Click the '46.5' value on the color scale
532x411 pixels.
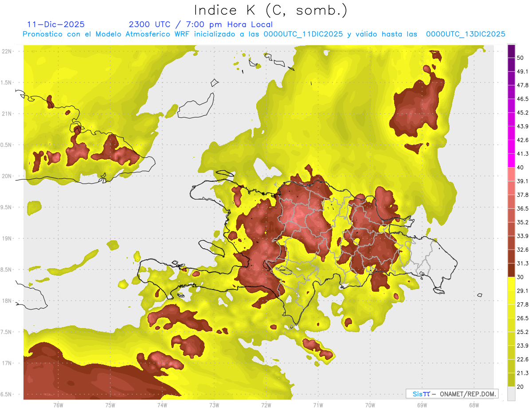click(523, 99)
